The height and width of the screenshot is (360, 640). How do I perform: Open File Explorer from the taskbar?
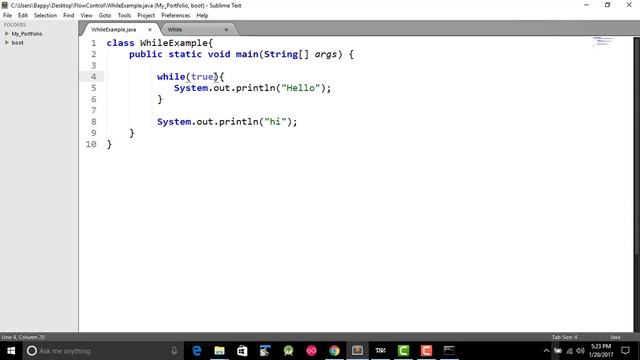pyautogui.click(x=220, y=351)
